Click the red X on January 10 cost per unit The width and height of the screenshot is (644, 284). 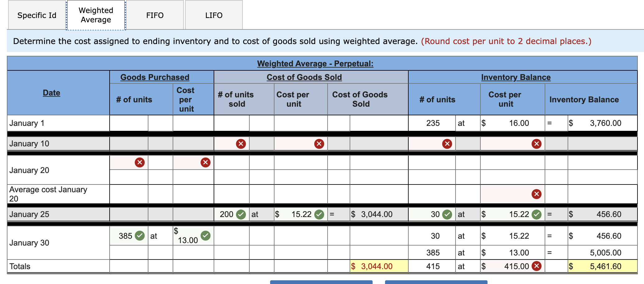[x=319, y=144]
